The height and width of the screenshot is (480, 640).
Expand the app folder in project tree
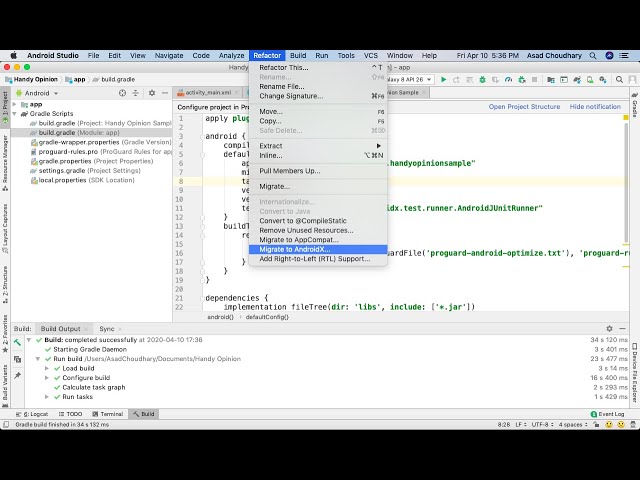tap(15, 104)
